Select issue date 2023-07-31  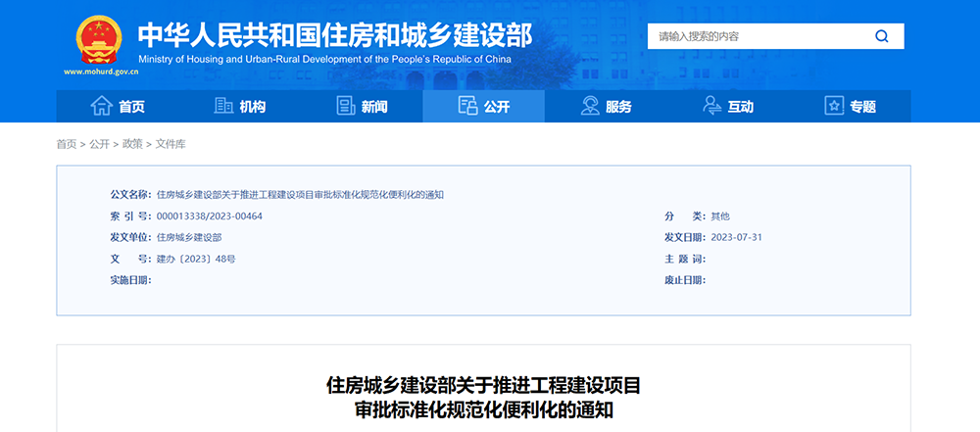[736, 238]
